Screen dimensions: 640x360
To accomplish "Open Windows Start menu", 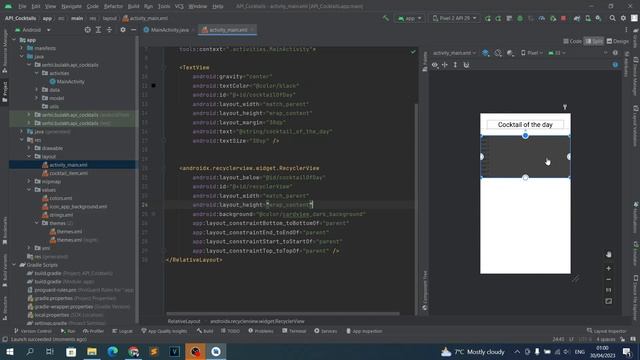I will pos(10,351).
